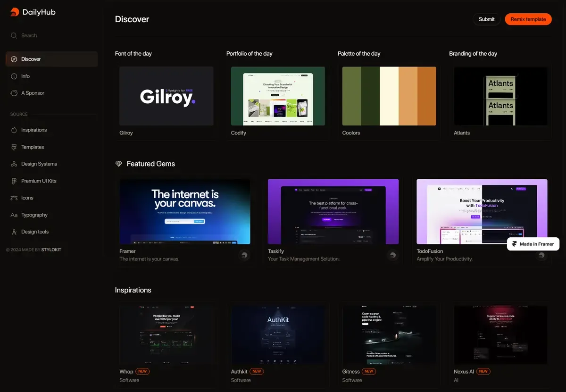Click the Typography Aa icon
The image size is (566, 392).
tap(14, 215)
